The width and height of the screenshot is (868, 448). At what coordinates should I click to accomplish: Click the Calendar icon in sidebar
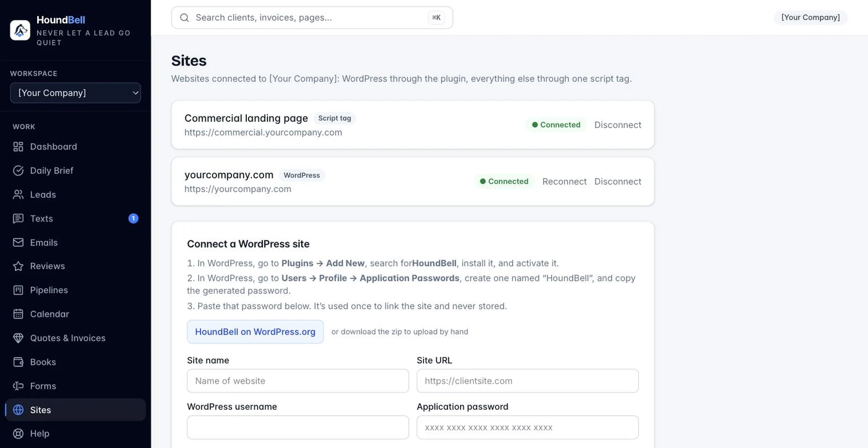(x=18, y=314)
